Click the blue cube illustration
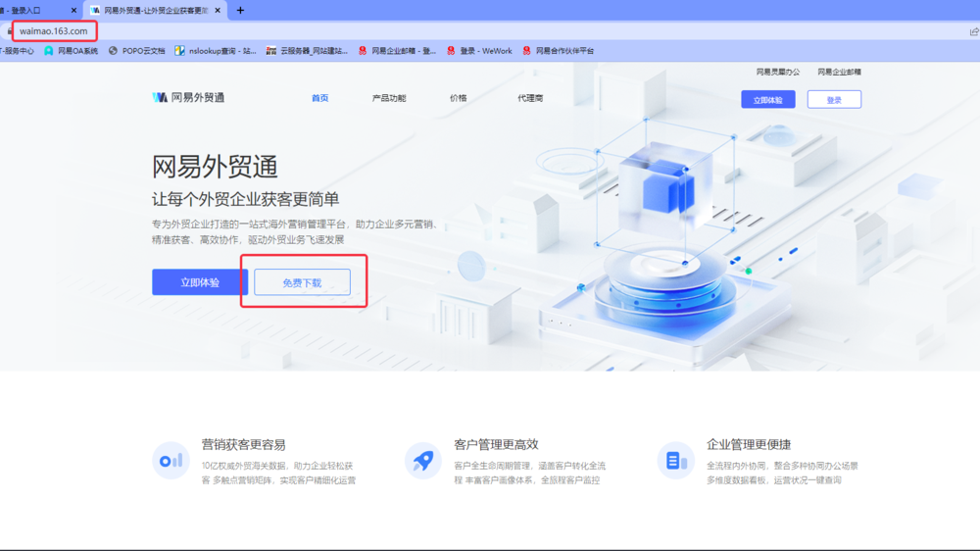The height and width of the screenshot is (551, 980). point(664,187)
